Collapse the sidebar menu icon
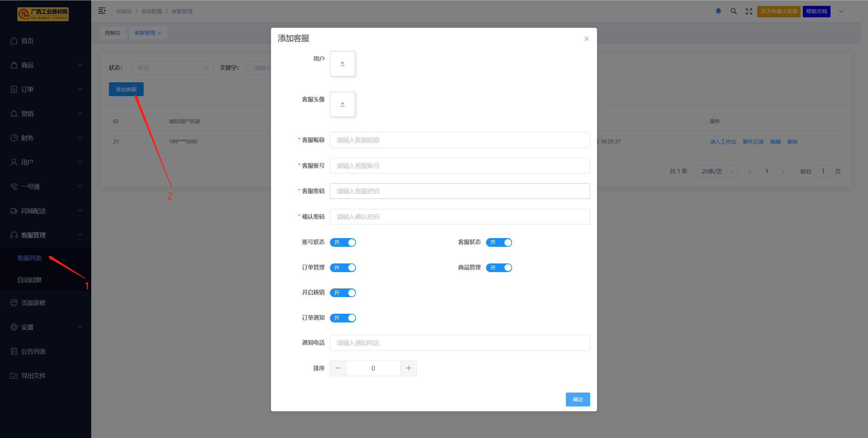868x438 pixels. pos(102,11)
